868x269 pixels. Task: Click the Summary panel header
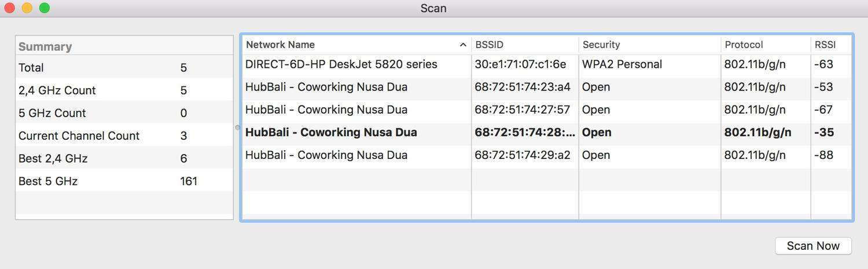(124, 46)
